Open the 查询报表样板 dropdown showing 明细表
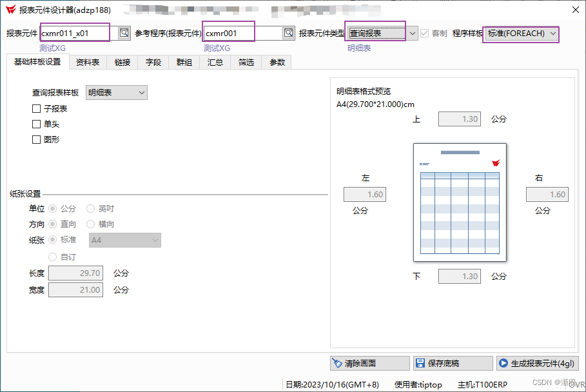Viewport: 586px width, 392px height. [142, 92]
